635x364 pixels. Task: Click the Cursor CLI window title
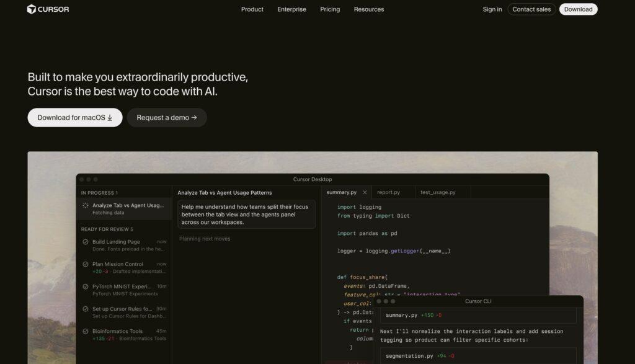click(x=478, y=301)
